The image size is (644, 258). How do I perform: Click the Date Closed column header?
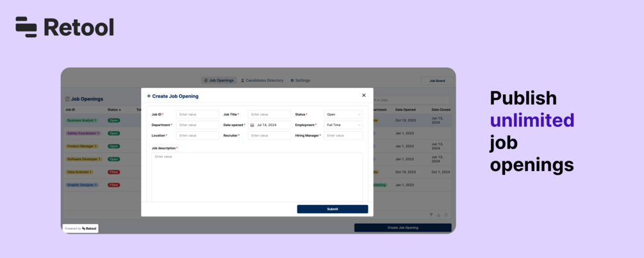(441, 110)
